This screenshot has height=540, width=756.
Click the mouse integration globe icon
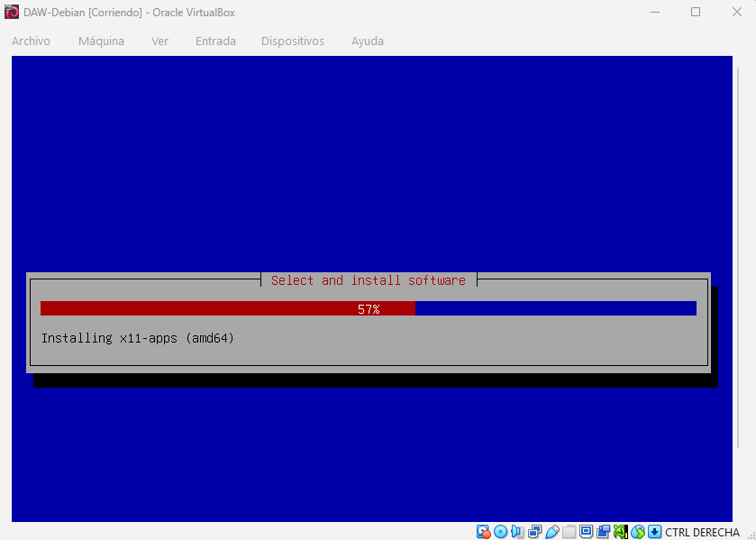pyautogui.click(x=637, y=532)
